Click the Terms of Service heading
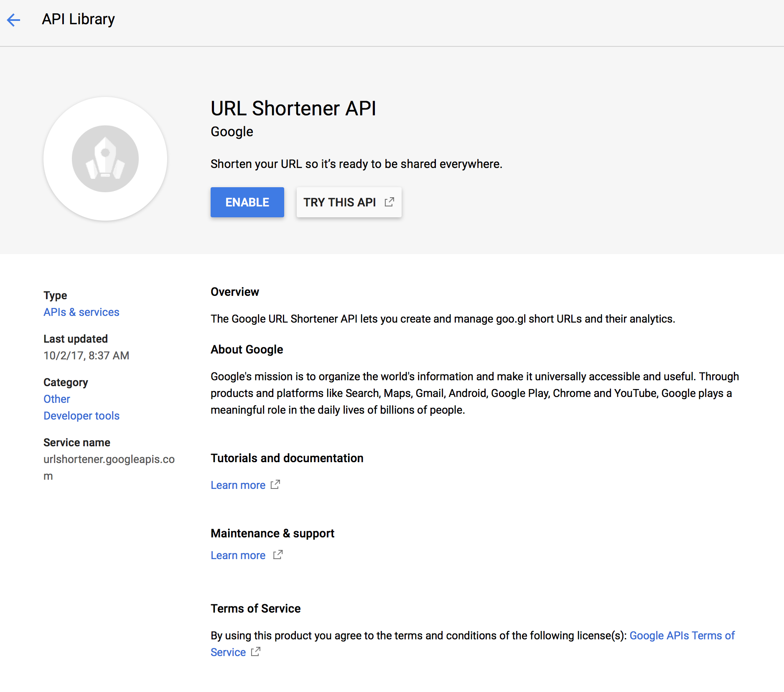 [256, 608]
